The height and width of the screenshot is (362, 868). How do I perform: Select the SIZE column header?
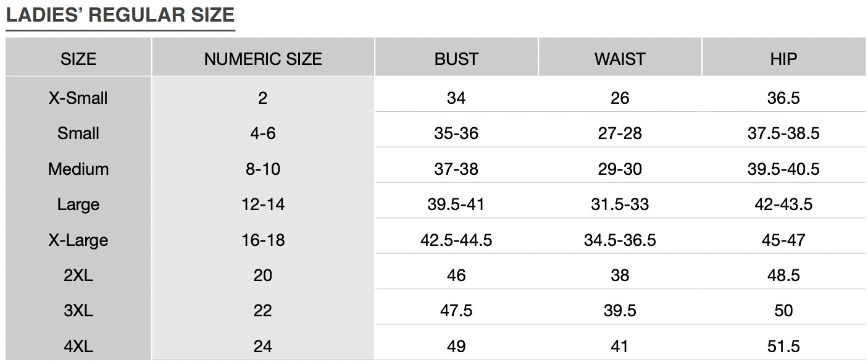tap(78, 59)
